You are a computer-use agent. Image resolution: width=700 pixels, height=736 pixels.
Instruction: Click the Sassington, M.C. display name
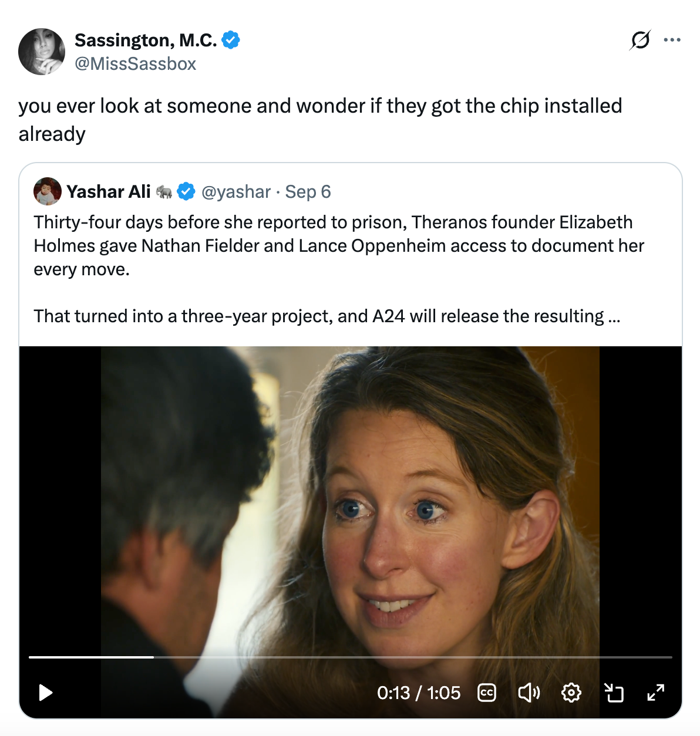[x=146, y=40]
